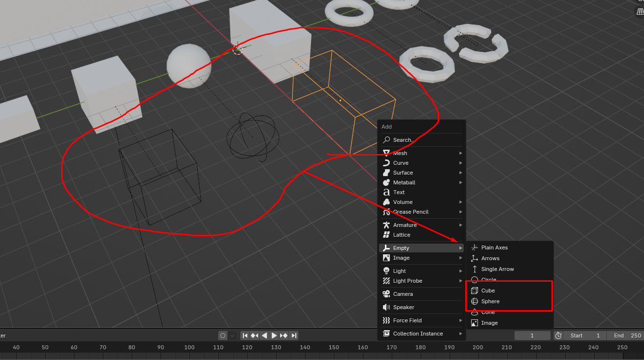Expand the Grease Pencil submenu
644x360 pixels.
point(422,212)
